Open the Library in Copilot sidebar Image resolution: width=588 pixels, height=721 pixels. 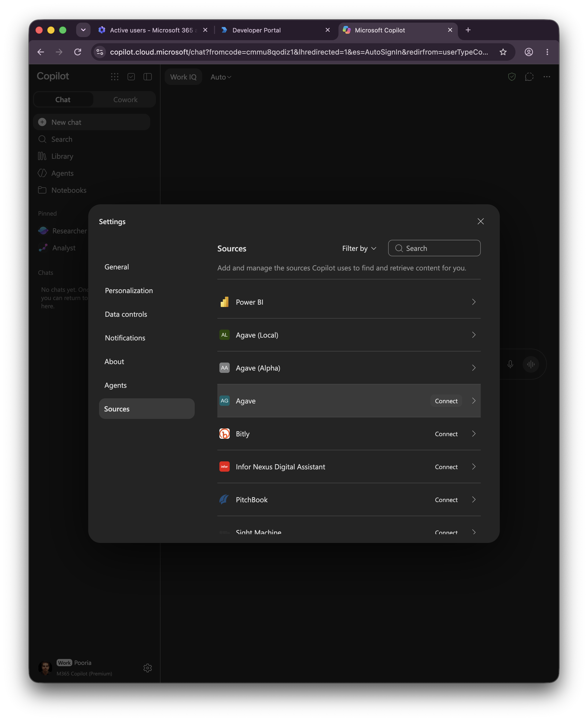click(92, 156)
